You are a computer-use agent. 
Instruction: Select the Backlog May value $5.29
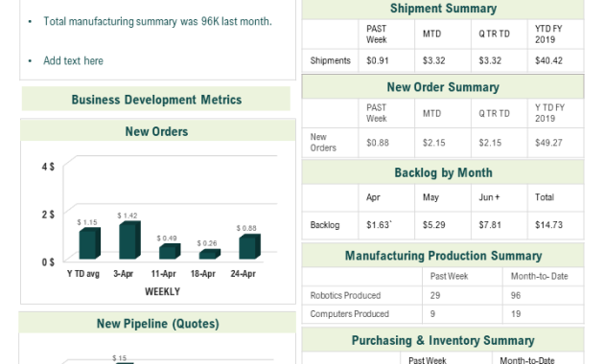point(433,225)
